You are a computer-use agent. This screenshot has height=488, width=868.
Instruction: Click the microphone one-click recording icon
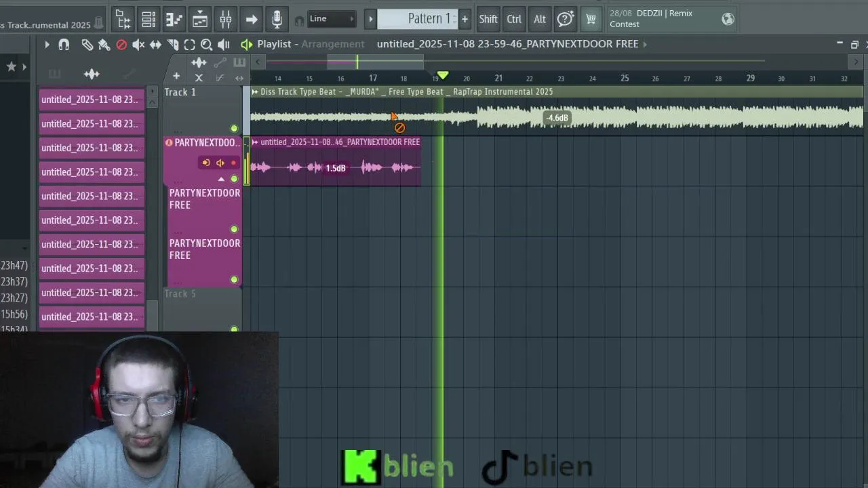tap(277, 19)
